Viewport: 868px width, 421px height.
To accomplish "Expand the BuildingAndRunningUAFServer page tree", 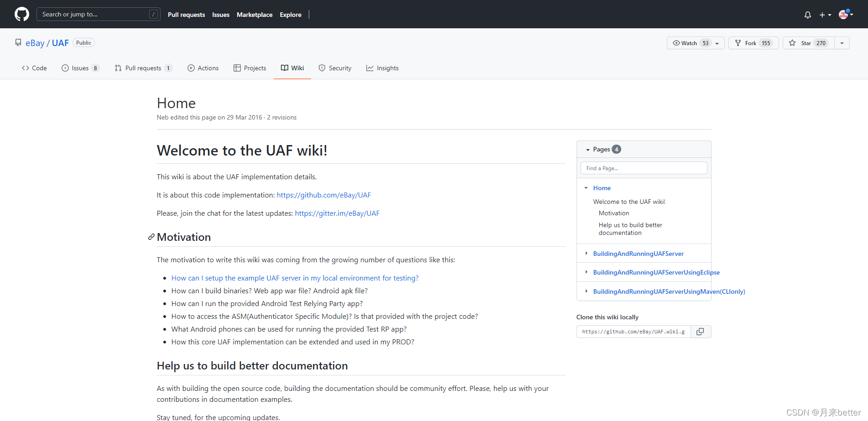I will tap(586, 253).
